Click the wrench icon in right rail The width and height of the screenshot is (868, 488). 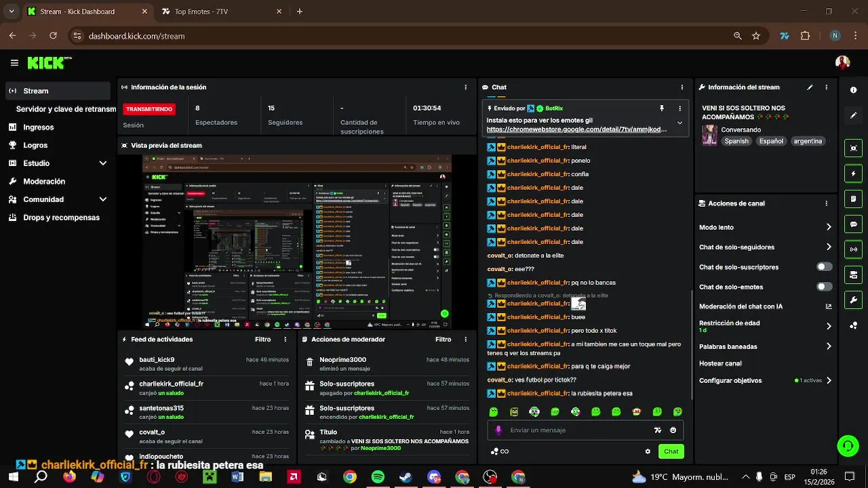click(853, 300)
